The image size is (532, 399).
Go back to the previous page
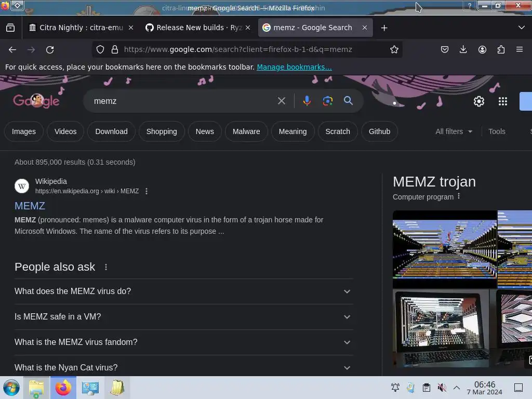12,49
